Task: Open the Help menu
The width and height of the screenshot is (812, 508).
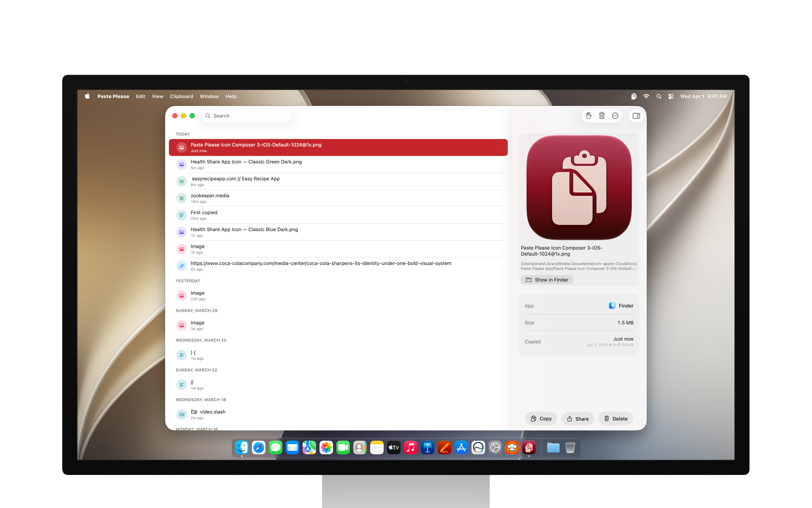Action: pyautogui.click(x=231, y=97)
